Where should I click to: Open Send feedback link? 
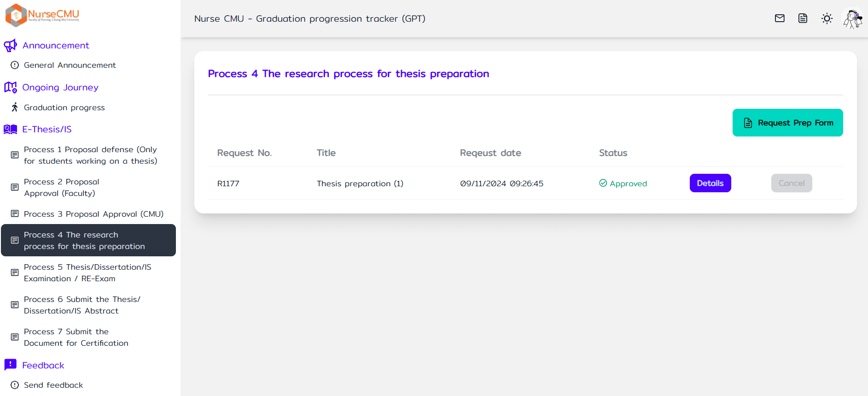(53, 385)
